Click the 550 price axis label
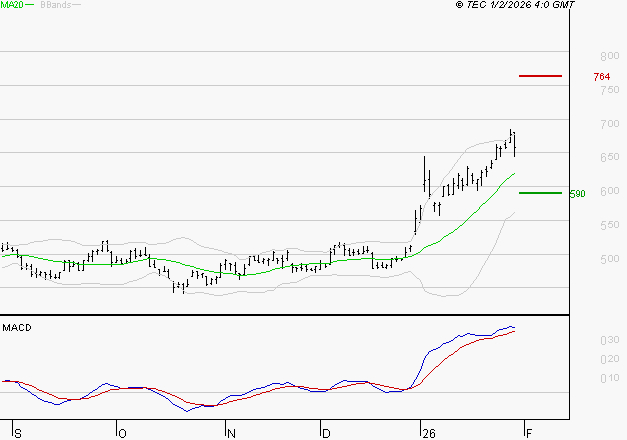 tap(610, 225)
